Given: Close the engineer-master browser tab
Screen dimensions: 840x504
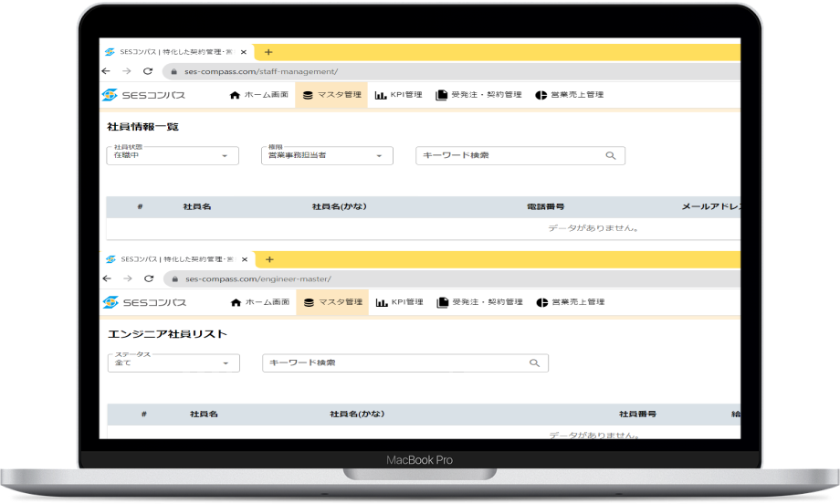Looking at the screenshot, I should click(x=245, y=259).
